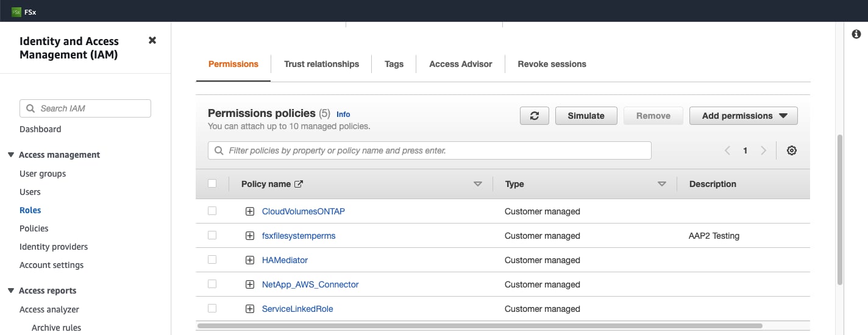Image resolution: width=868 pixels, height=335 pixels.
Task: Click the FSx service icon in top bar
Action: pyautogui.click(x=16, y=11)
